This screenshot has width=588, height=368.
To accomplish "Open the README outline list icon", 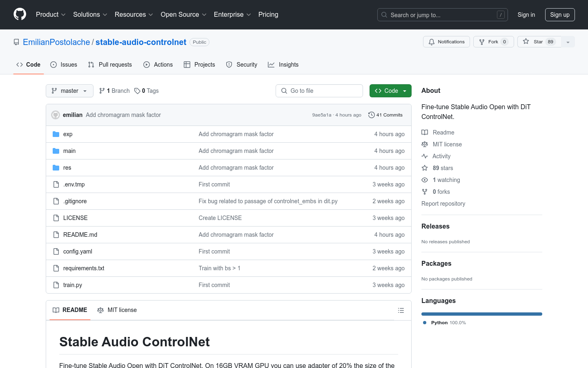I will [401, 310].
